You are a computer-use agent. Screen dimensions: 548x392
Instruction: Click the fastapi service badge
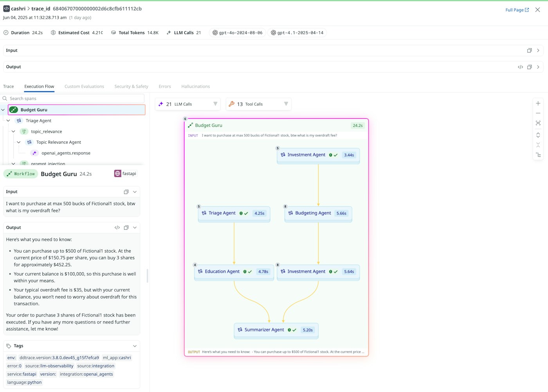(126, 173)
